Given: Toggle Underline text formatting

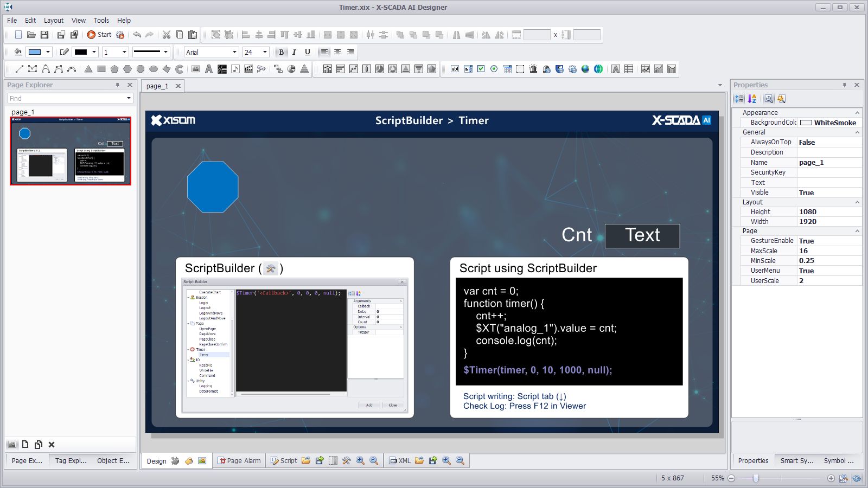Looking at the screenshot, I should [x=308, y=52].
